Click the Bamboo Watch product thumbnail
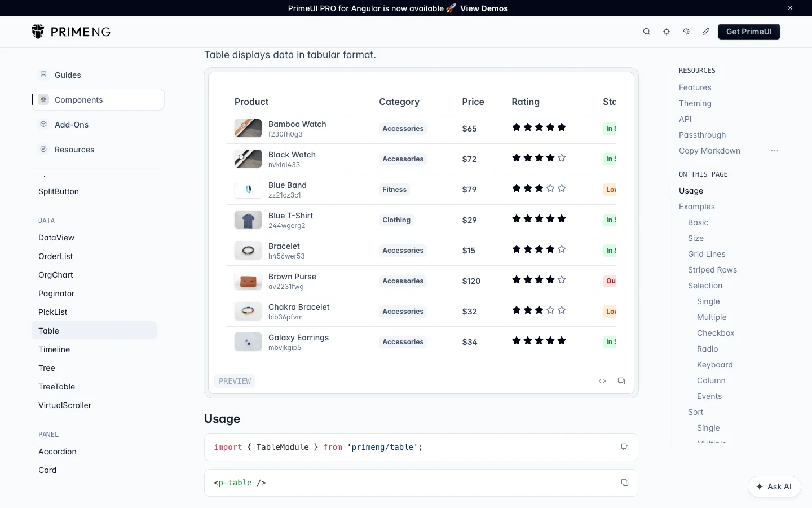The width and height of the screenshot is (812, 508). [x=248, y=128]
